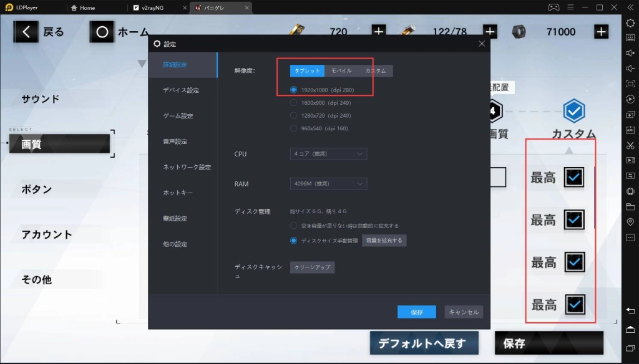Open the hamburger menu in title bar

point(570,7)
